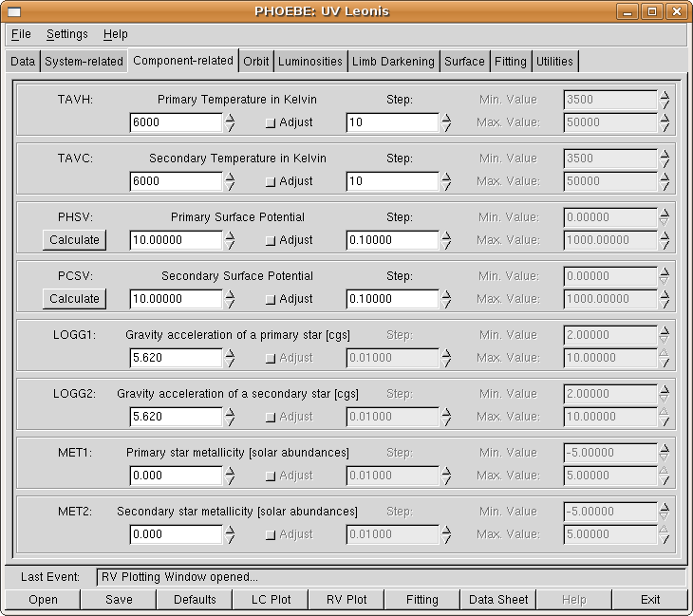The image size is (693, 616).
Task: Click the TAVC Max. Value spinner arrows
Action: tap(665, 181)
